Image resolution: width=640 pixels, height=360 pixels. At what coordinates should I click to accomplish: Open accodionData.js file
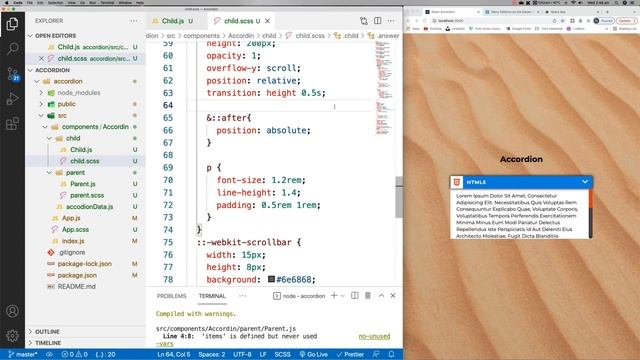[89, 207]
